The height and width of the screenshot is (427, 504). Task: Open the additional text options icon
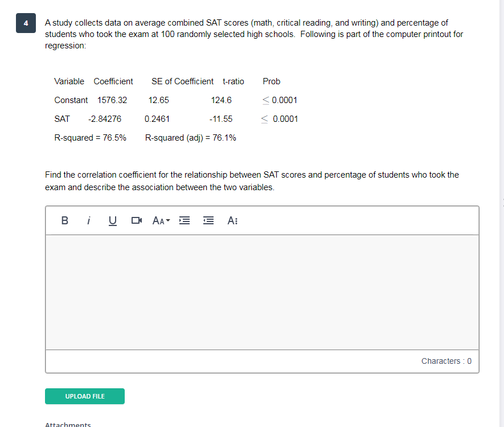232,220
